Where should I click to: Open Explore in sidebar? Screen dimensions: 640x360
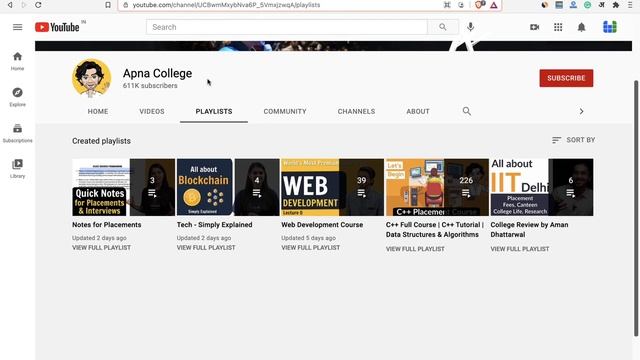[18, 97]
